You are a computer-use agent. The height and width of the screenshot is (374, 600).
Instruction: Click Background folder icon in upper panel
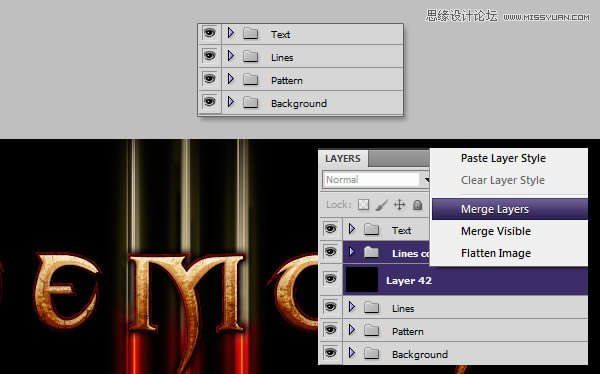[x=251, y=102]
